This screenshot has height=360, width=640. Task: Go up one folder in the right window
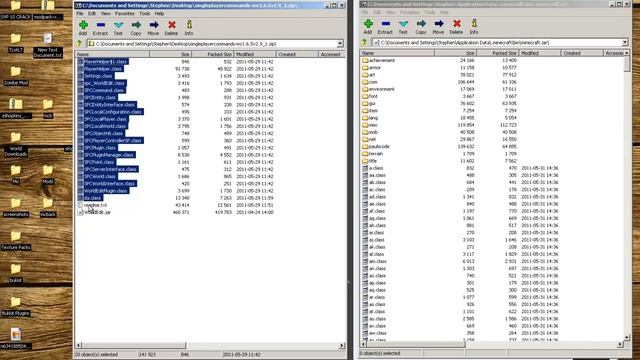tap(364, 42)
